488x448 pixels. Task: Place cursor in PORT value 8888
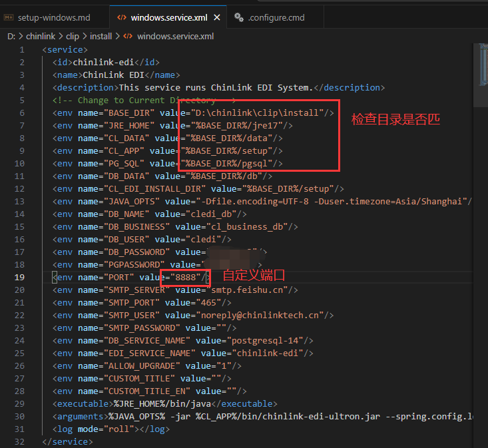tap(186, 277)
